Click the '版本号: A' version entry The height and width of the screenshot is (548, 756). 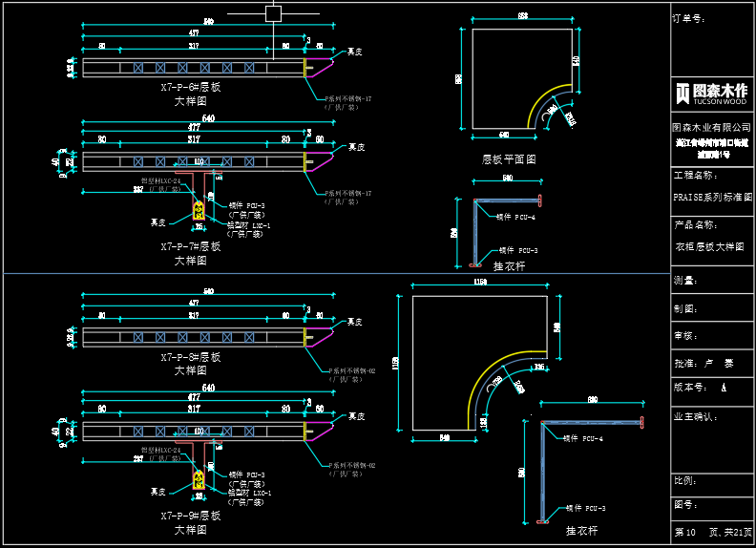click(700, 388)
